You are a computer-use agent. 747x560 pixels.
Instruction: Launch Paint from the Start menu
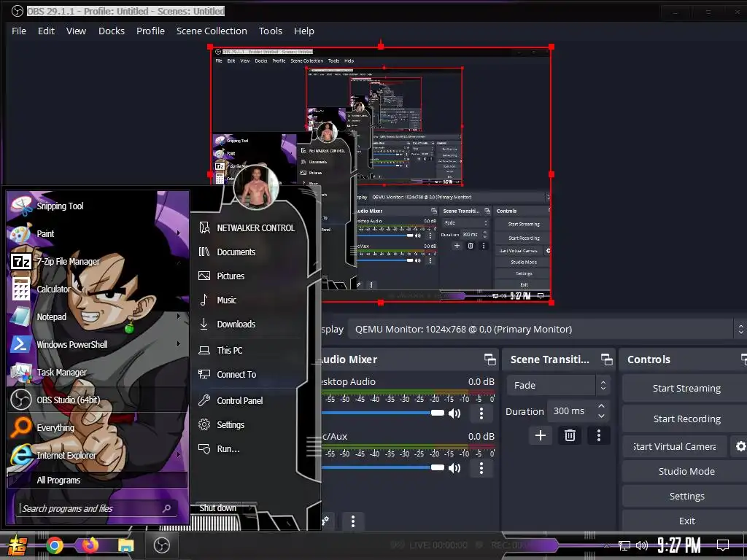point(98,233)
